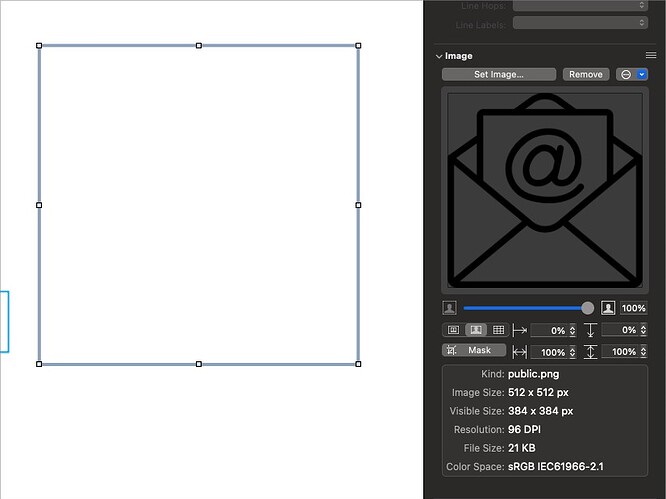Click the envelope email image preview

(545, 190)
